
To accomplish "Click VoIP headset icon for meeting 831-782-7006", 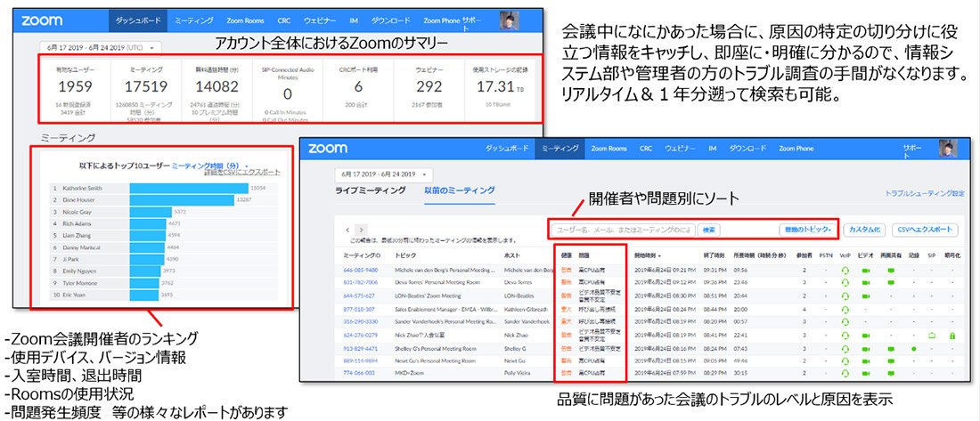I will point(845,282).
